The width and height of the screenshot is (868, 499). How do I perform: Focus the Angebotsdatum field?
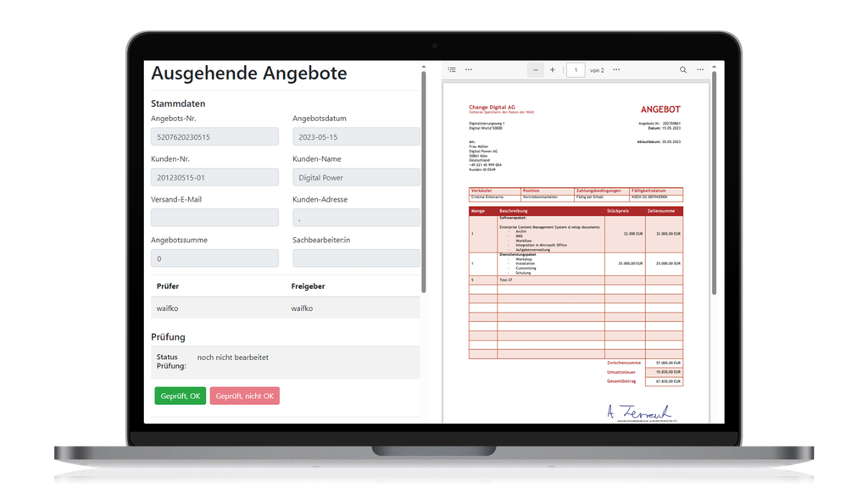point(356,136)
